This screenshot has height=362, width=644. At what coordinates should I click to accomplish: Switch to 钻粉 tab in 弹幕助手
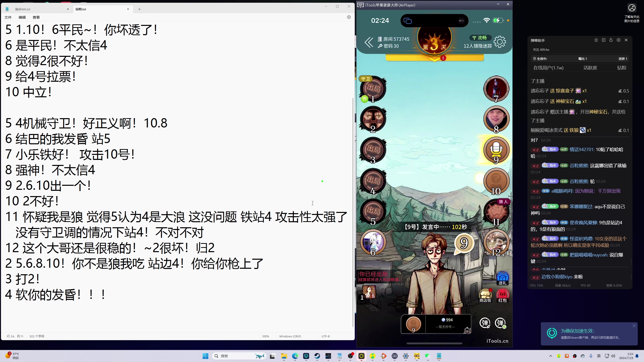622,68
